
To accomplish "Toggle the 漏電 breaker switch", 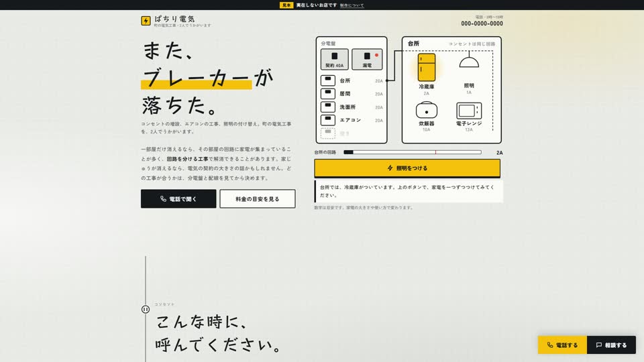I will (367, 59).
